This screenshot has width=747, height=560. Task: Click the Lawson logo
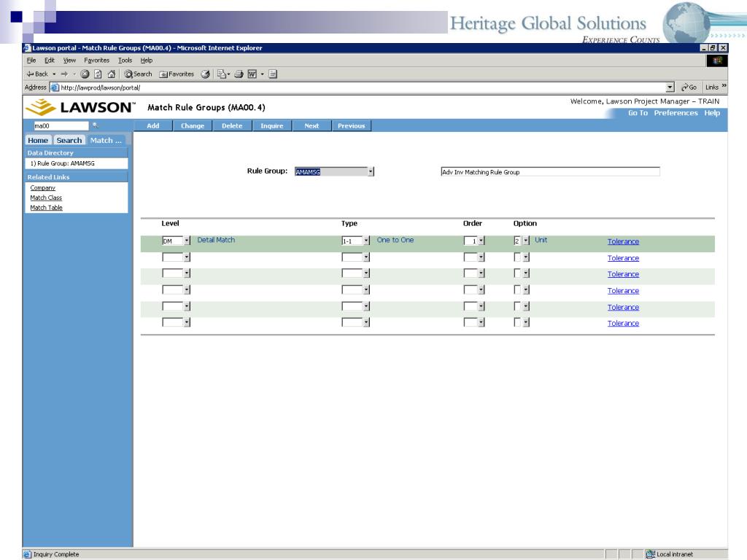click(80, 107)
